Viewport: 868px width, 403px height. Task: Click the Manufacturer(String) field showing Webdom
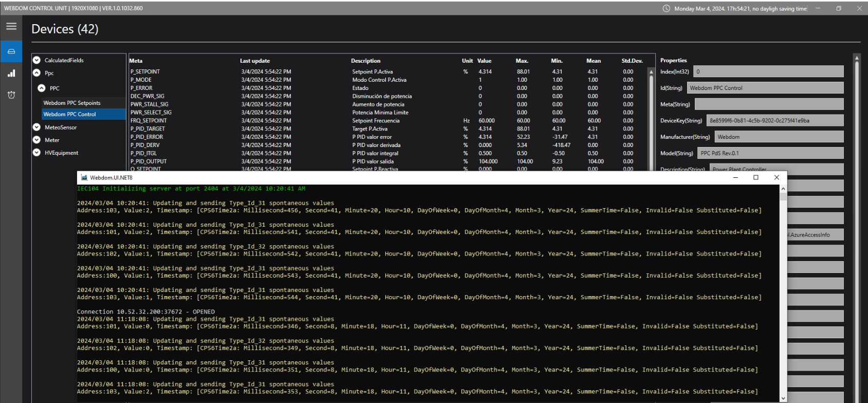(779, 137)
